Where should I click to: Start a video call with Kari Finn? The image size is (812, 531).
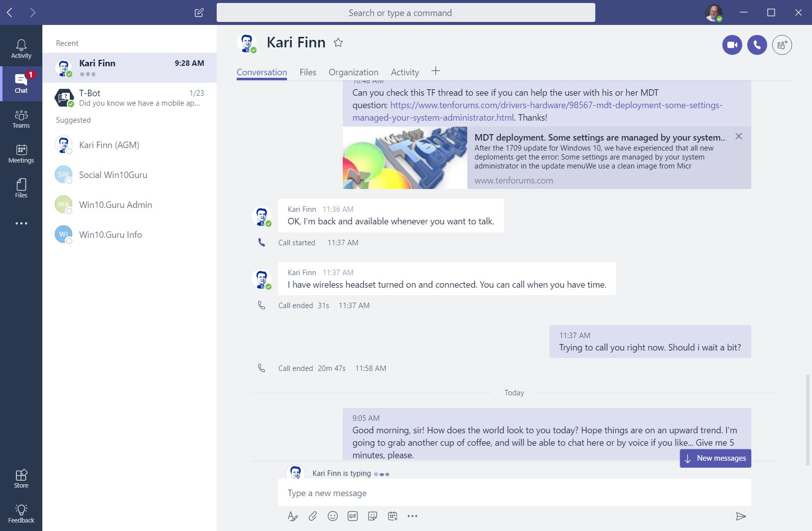tap(732, 45)
